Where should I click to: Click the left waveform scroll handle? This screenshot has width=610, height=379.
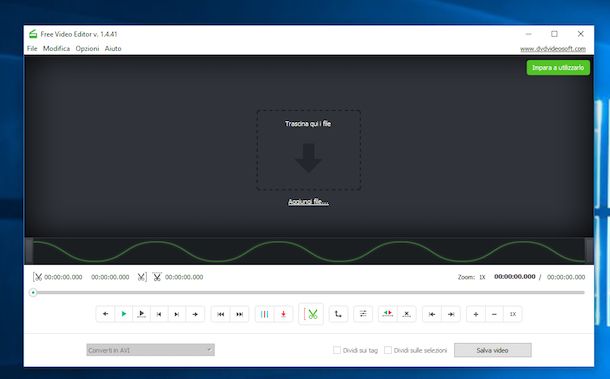(29, 251)
